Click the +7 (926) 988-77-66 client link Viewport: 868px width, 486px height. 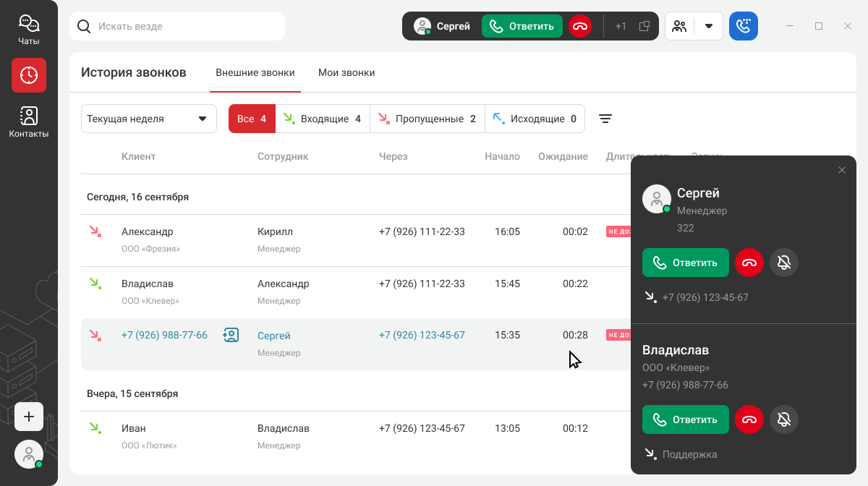(x=164, y=335)
